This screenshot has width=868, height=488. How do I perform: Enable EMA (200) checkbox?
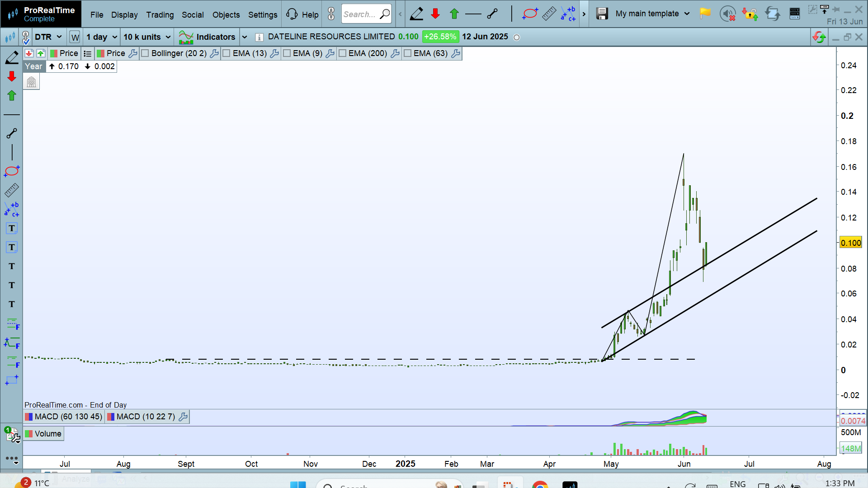point(342,53)
